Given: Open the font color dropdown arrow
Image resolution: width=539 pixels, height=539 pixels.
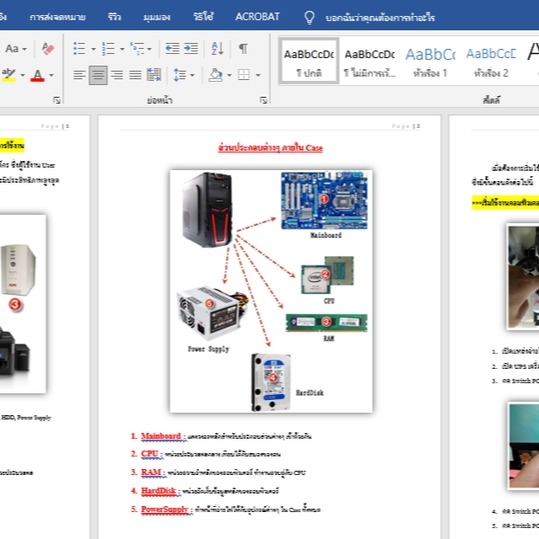Looking at the screenshot, I should tap(51, 75).
